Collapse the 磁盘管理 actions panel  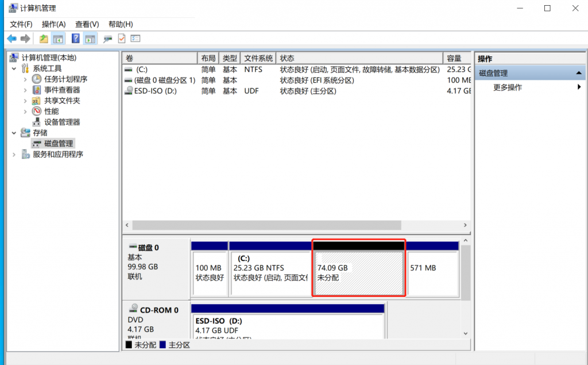pyautogui.click(x=578, y=72)
